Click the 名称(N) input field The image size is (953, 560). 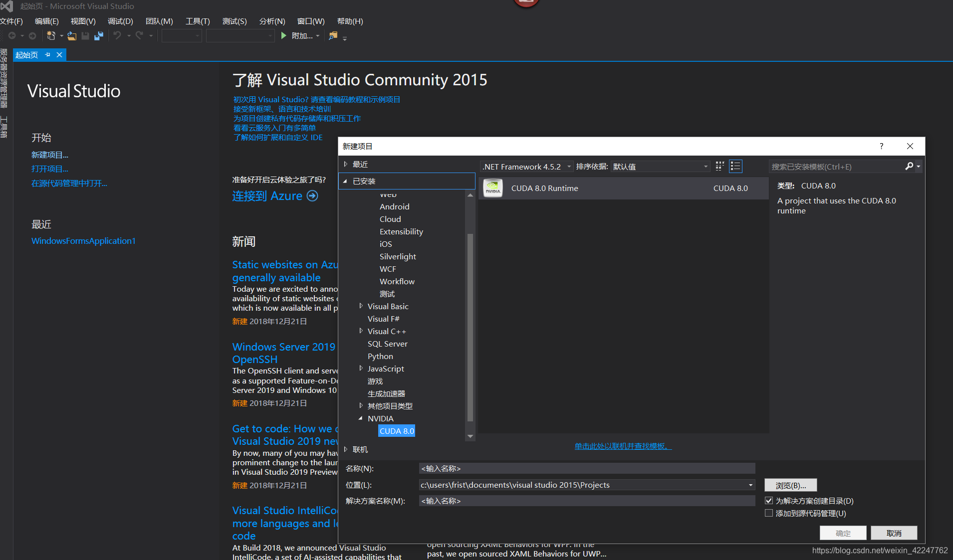(587, 468)
